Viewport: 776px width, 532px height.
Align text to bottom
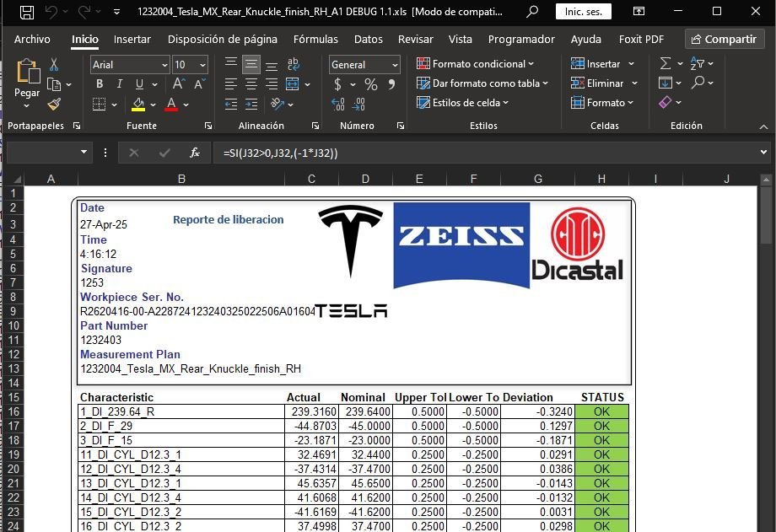[272, 65]
